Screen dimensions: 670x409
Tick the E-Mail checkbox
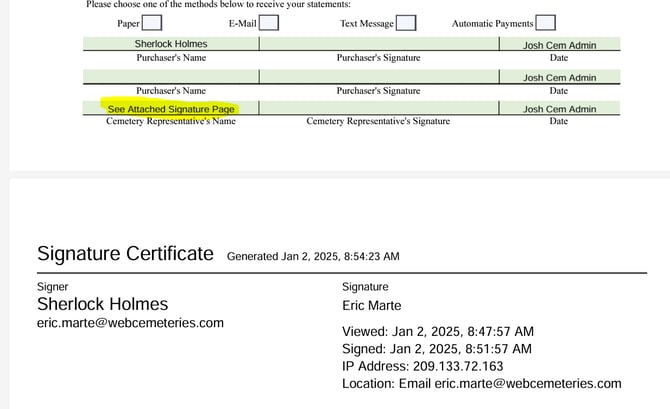point(269,23)
